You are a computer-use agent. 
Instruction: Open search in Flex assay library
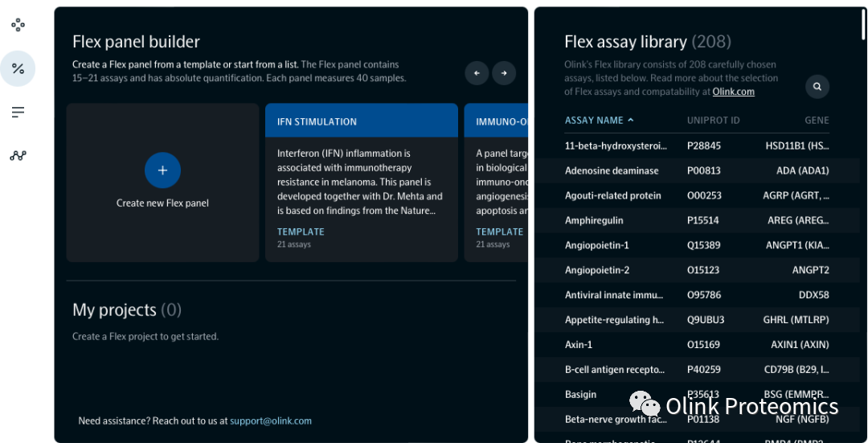coord(817,86)
